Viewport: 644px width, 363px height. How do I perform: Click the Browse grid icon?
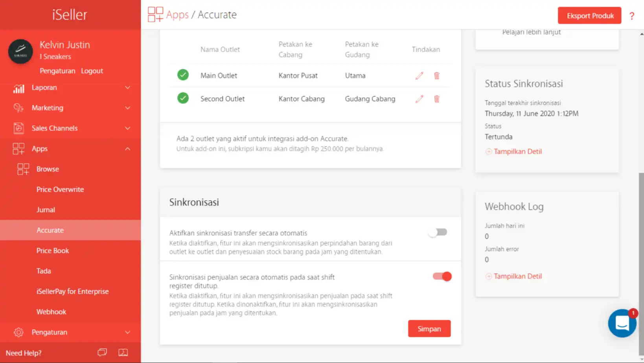[x=23, y=169]
